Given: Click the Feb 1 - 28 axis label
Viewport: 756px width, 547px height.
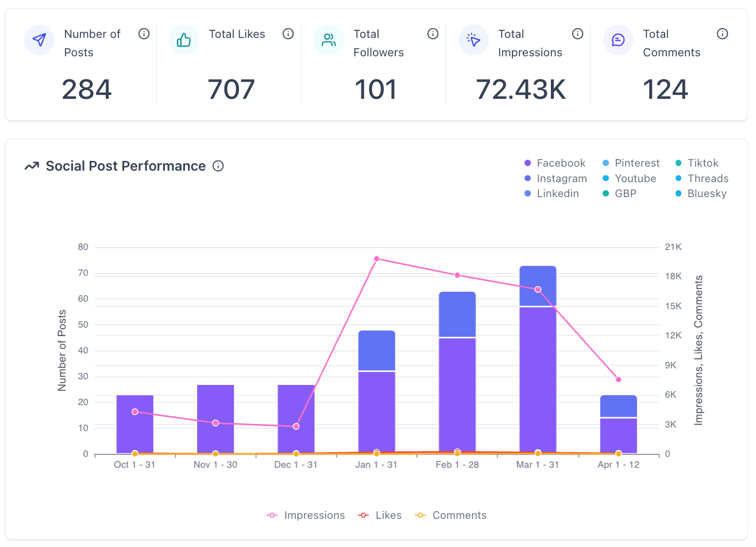Looking at the screenshot, I should [457, 465].
